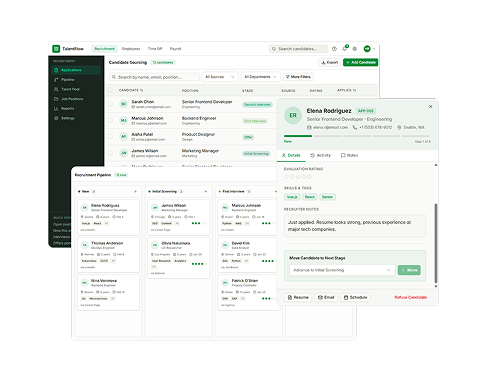Focus the search by name, email, position field
The height and width of the screenshot is (382, 487).
point(154,77)
